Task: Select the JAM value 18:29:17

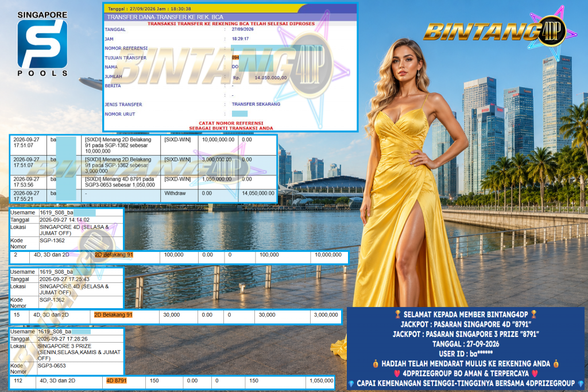Action: pyautogui.click(x=240, y=38)
